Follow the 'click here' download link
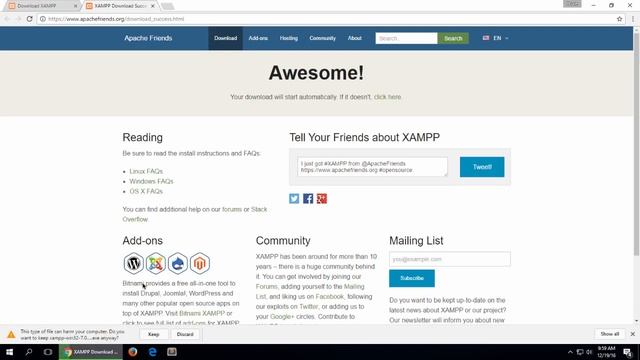Viewport: 640px width, 360px height. [387, 97]
